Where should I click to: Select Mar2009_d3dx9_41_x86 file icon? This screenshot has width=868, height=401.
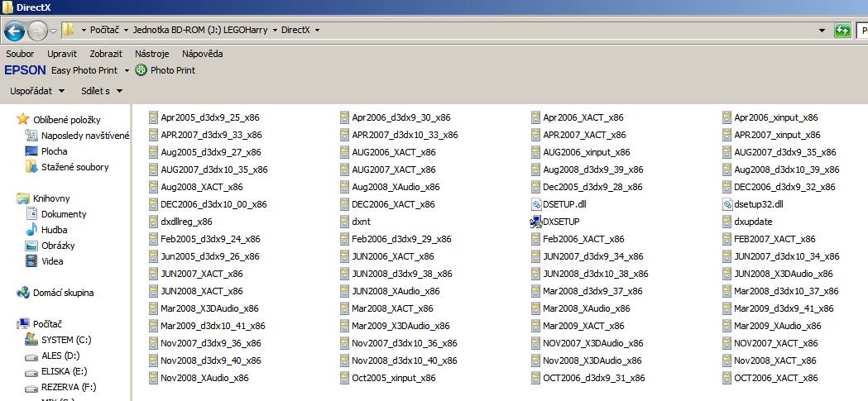(727, 308)
